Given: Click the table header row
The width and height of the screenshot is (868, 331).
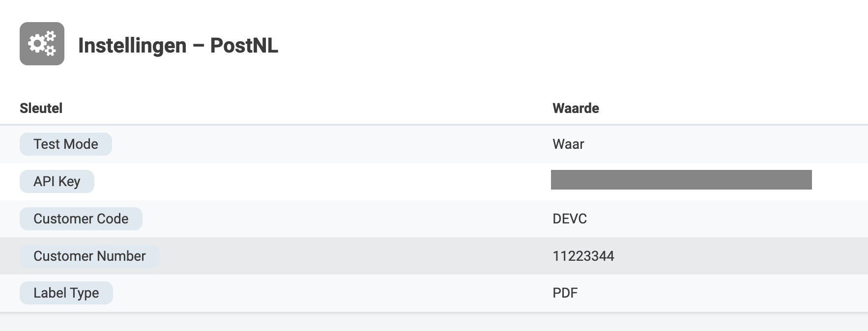Looking at the screenshot, I should pyautogui.click(x=434, y=108).
